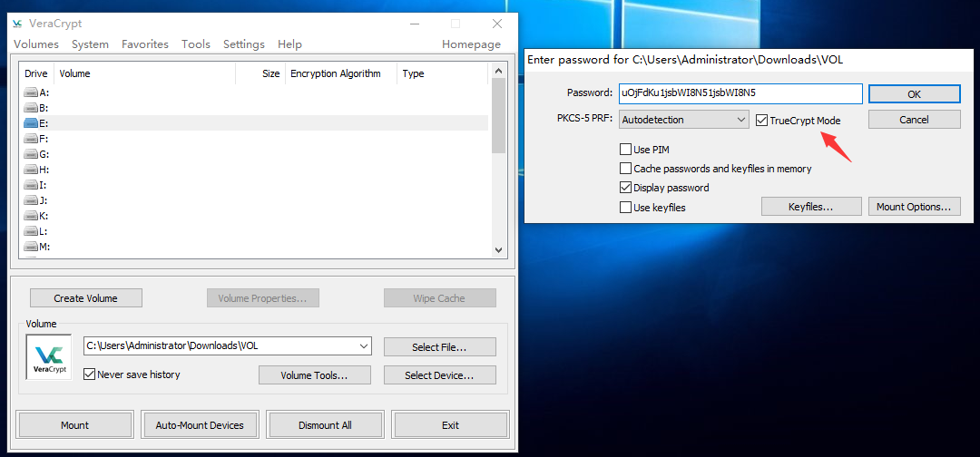Image resolution: width=980 pixels, height=457 pixels.
Task: Click the VeraCrypt logo in Volume group
Action: 49,357
